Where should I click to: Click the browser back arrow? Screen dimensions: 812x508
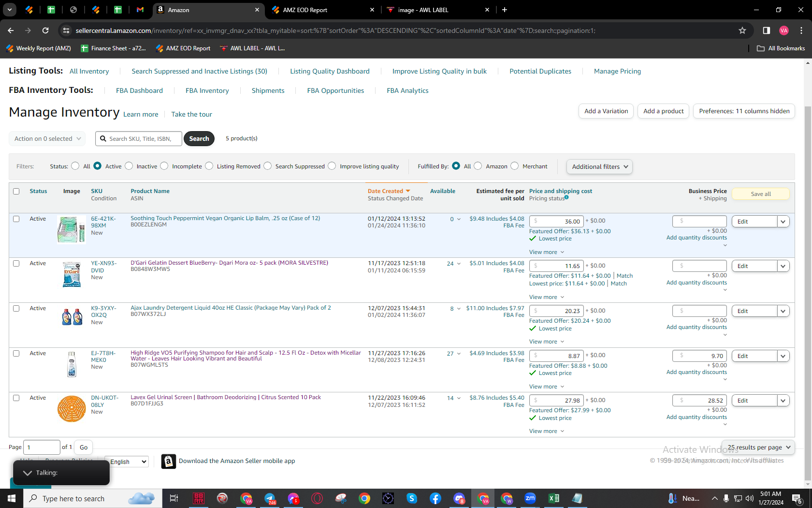click(11, 30)
